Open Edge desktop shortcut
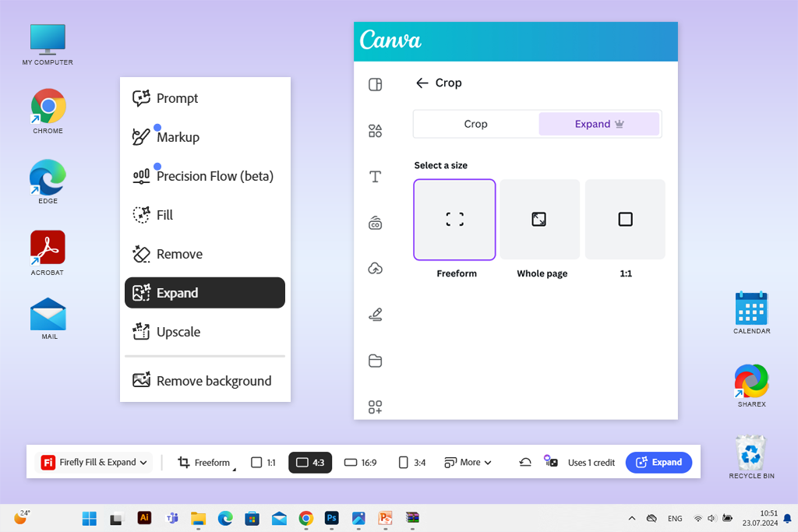Viewport: 798px width, 532px height. pos(48,181)
